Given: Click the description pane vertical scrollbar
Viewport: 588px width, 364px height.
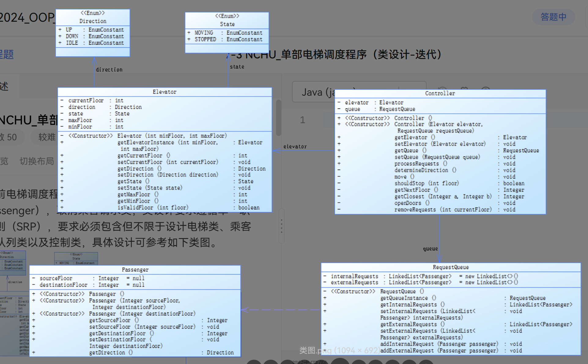Looking at the screenshot, I should tap(279, 118).
